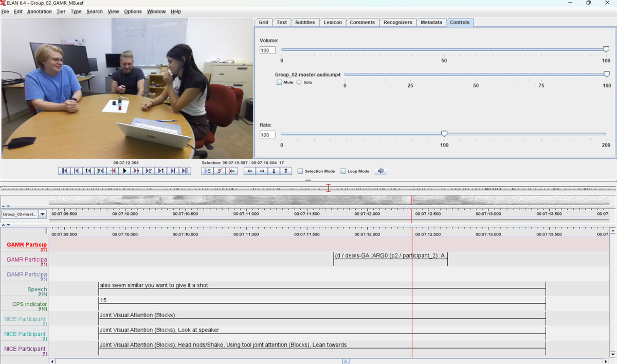Click the Play Selection button

pyautogui.click(x=207, y=171)
